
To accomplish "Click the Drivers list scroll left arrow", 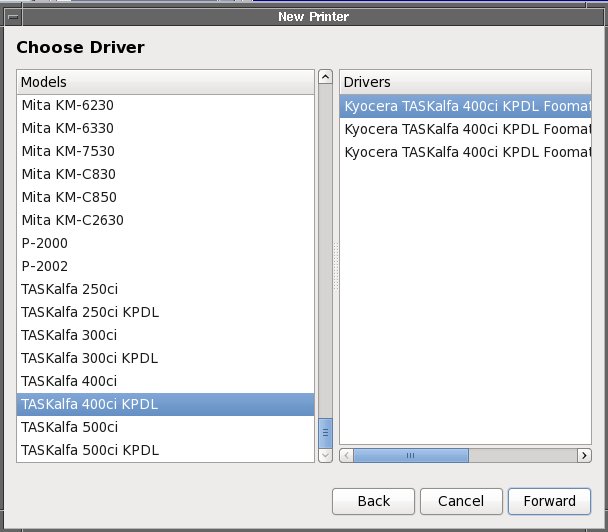I will click(x=347, y=455).
